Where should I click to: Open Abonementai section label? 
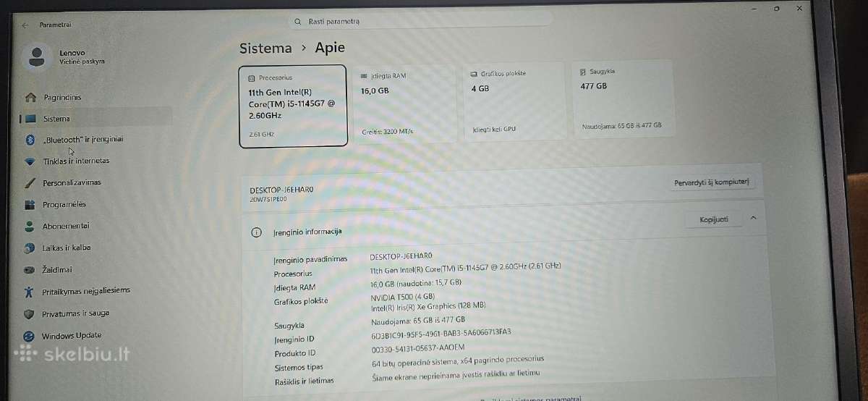(66, 226)
